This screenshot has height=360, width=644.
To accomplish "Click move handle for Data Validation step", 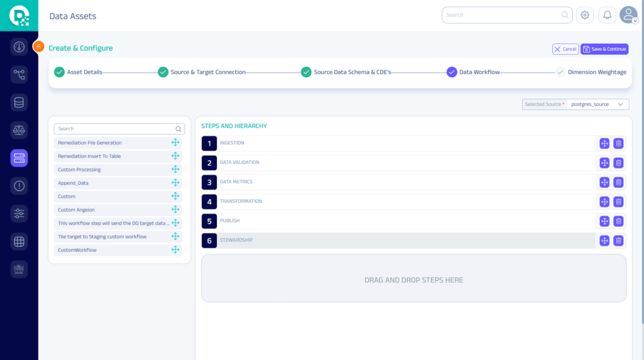I will coord(604,163).
